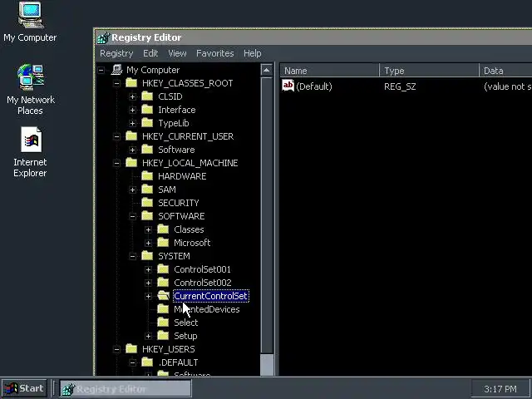The image size is (532, 399).
Task: Click the Data column header
Action: [x=505, y=70]
